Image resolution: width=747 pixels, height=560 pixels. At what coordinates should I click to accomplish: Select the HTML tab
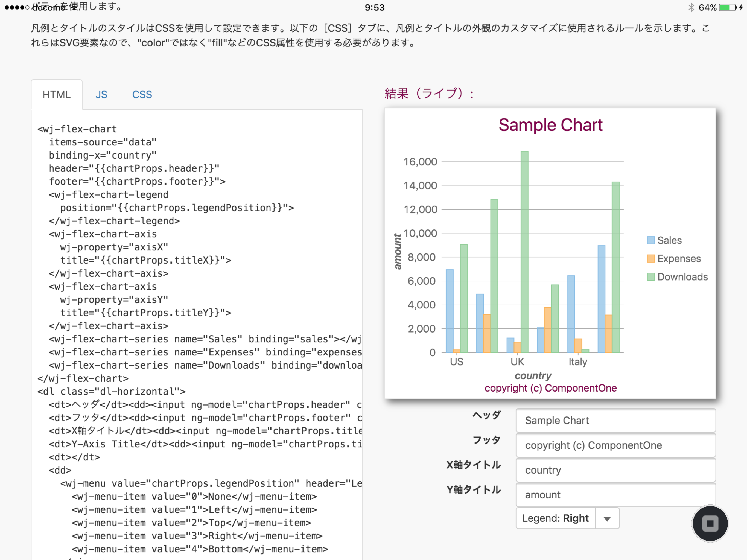click(56, 95)
